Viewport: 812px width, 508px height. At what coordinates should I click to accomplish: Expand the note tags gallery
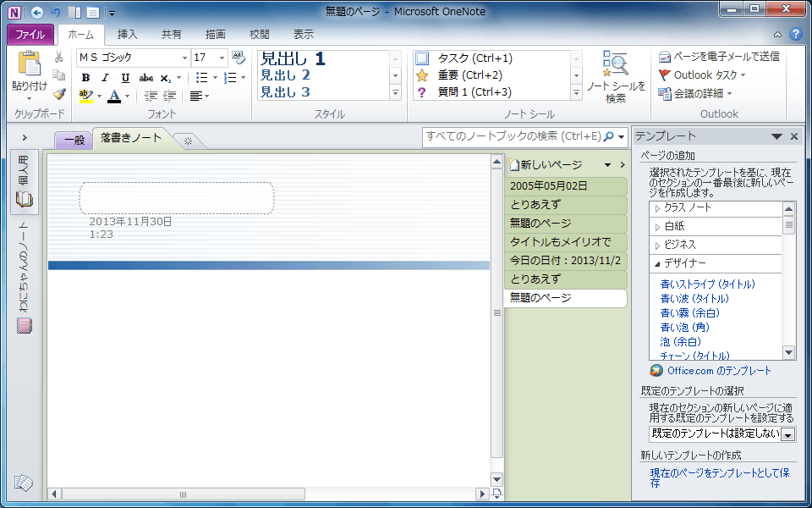click(x=576, y=93)
